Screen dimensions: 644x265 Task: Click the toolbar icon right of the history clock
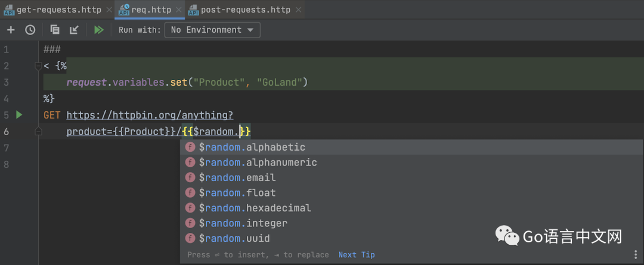(x=55, y=30)
